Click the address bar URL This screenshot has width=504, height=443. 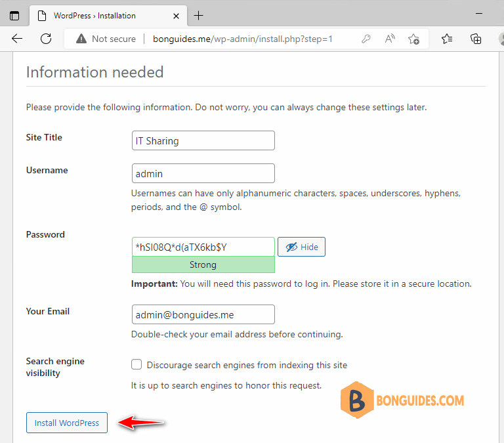(x=243, y=39)
